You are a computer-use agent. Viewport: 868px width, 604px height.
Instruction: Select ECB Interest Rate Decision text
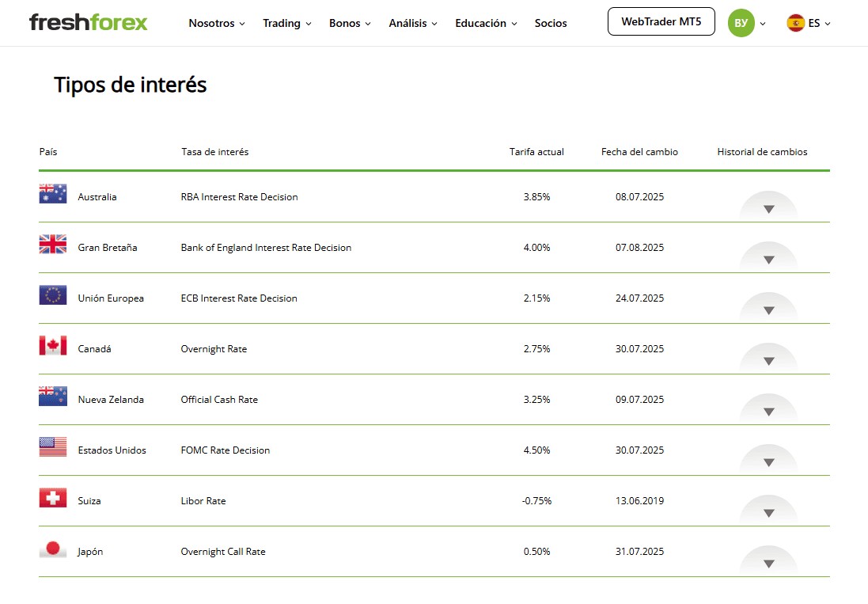coord(239,298)
